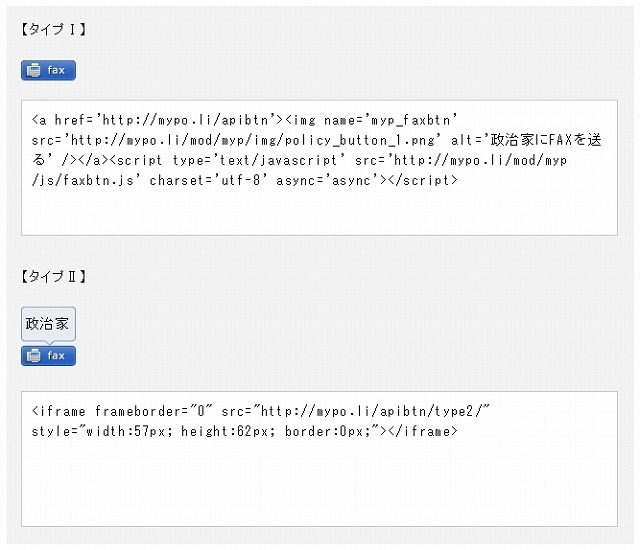Image resolution: width=640 pixels, height=550 pixels.
Task: Focus the Type I embed code text box
Action: 319,168
